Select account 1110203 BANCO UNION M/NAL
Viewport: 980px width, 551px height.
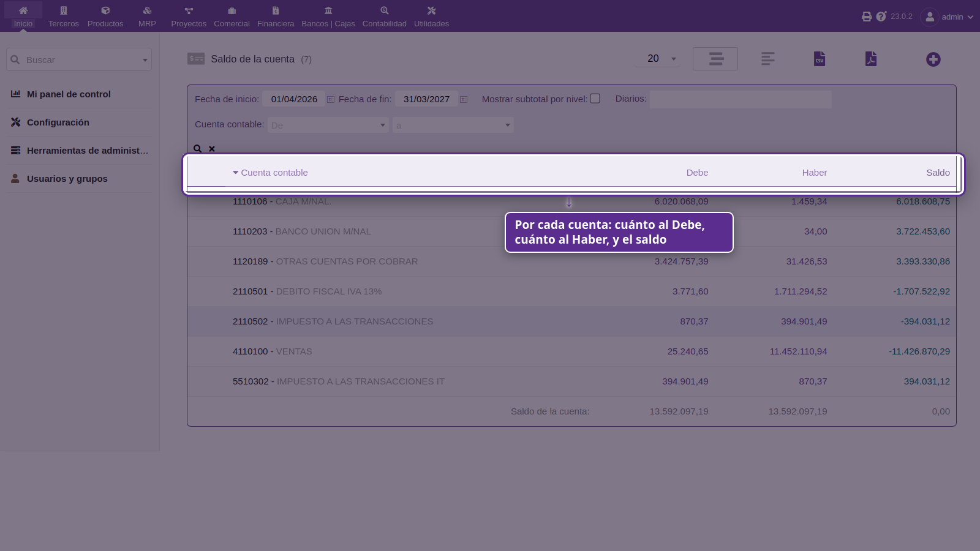(571, 231)
